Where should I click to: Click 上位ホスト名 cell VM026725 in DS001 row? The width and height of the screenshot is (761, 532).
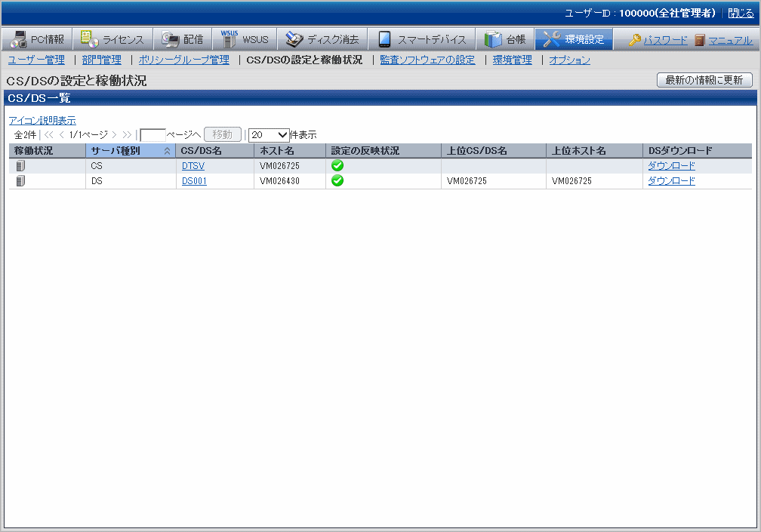(572, 181)
